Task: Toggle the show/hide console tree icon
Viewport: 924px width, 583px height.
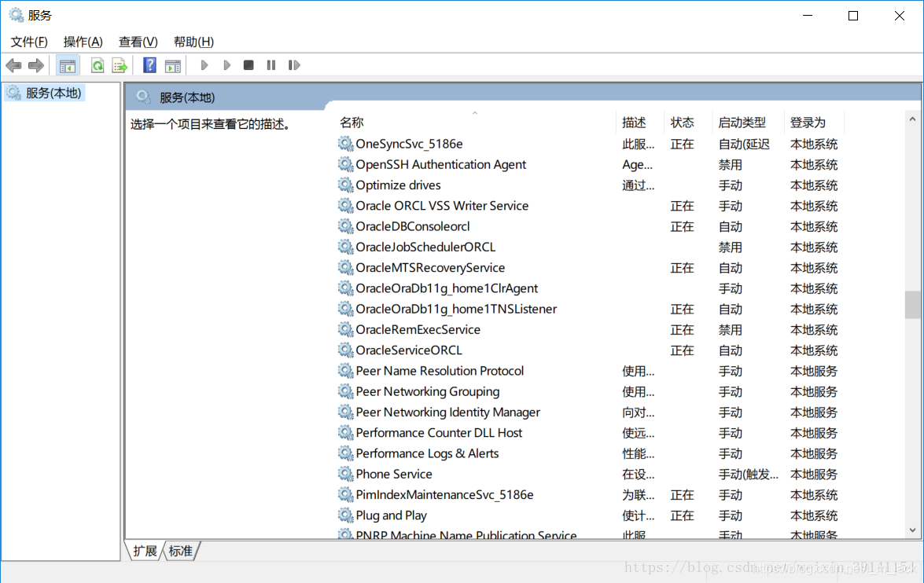Action: (x=67, y=65)
